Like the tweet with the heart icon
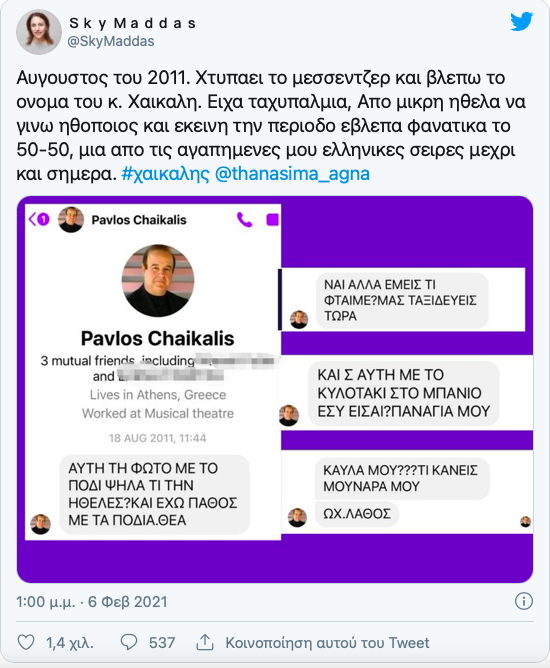550x668 pixels. click(26, 642)
